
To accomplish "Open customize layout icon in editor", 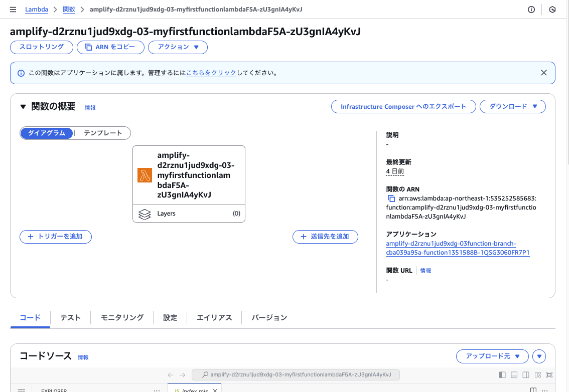I will point(537,374).
